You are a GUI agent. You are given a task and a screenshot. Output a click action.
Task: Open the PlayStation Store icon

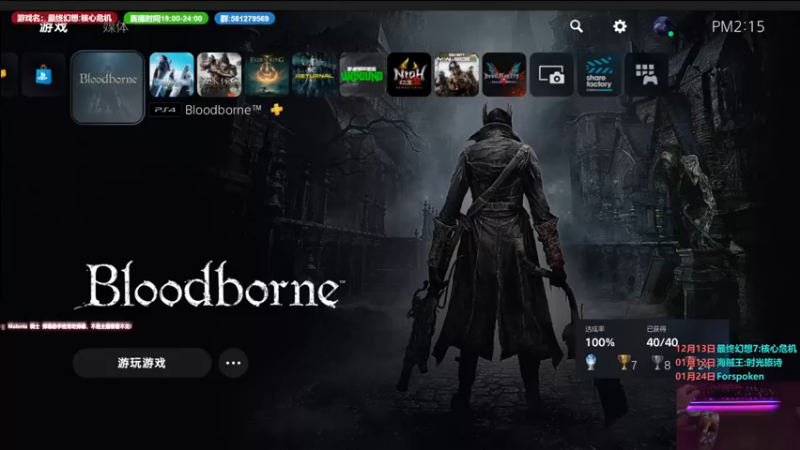[43, 75]
